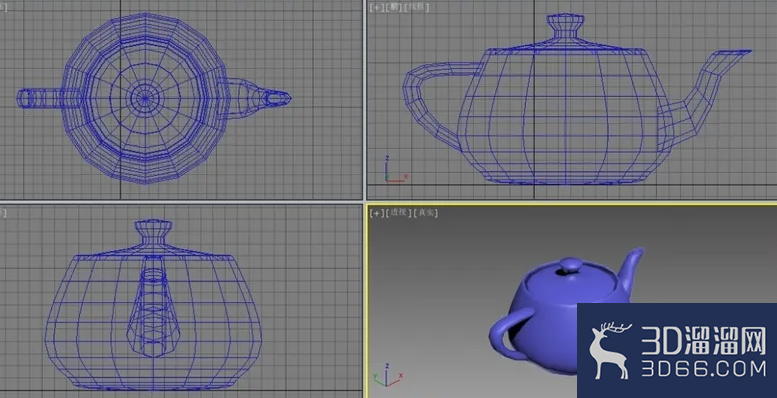Open the 真实 shading label menu

click(x=426, y=213)
